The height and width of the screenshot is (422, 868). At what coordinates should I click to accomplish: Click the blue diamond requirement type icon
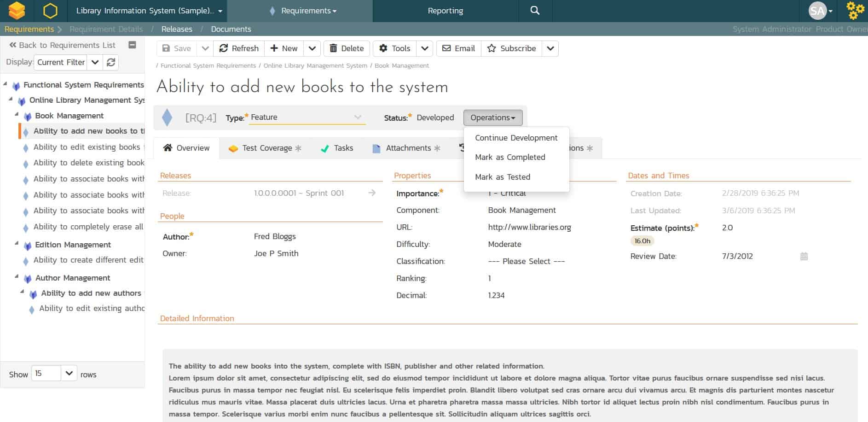(x=167, y=117)
